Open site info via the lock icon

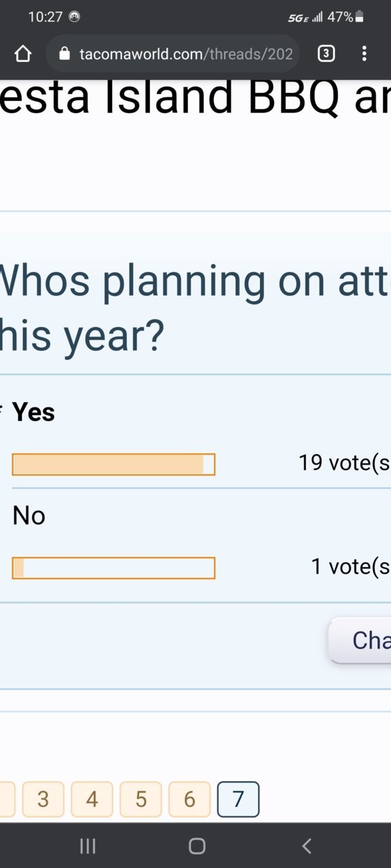click(x=65, y=54)
